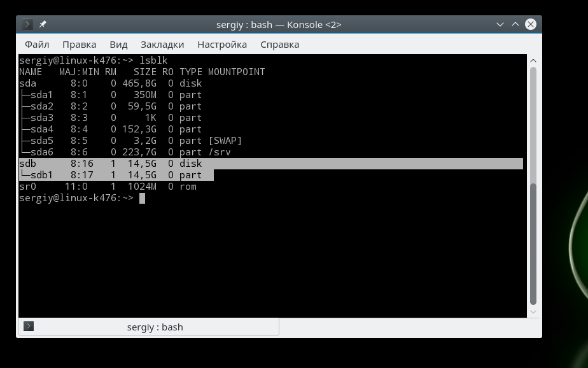Click the scrollbar down arrow

[533, 312]
